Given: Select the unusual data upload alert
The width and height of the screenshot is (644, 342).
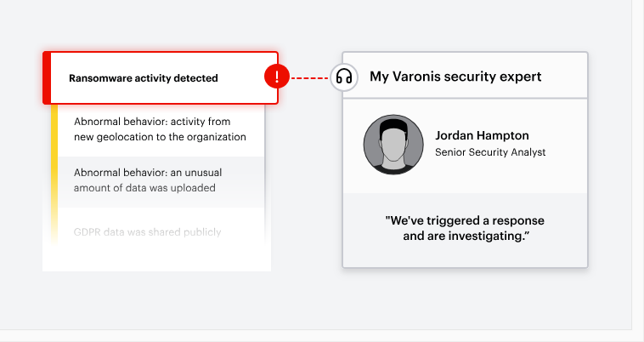Looking at the screenshot, I should 161,181.
